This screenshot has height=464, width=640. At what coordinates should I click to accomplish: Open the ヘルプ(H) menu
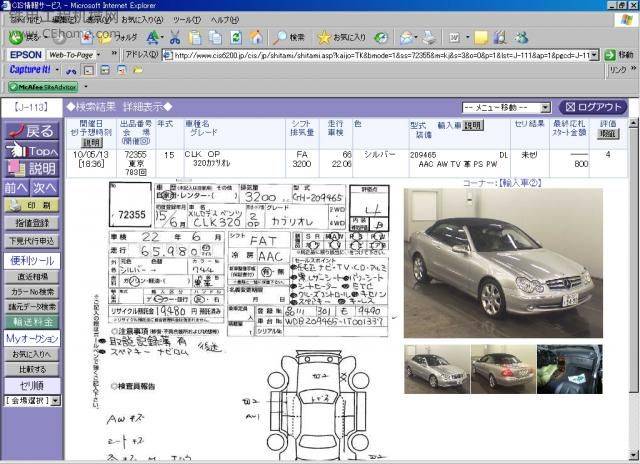coord(225,20)
